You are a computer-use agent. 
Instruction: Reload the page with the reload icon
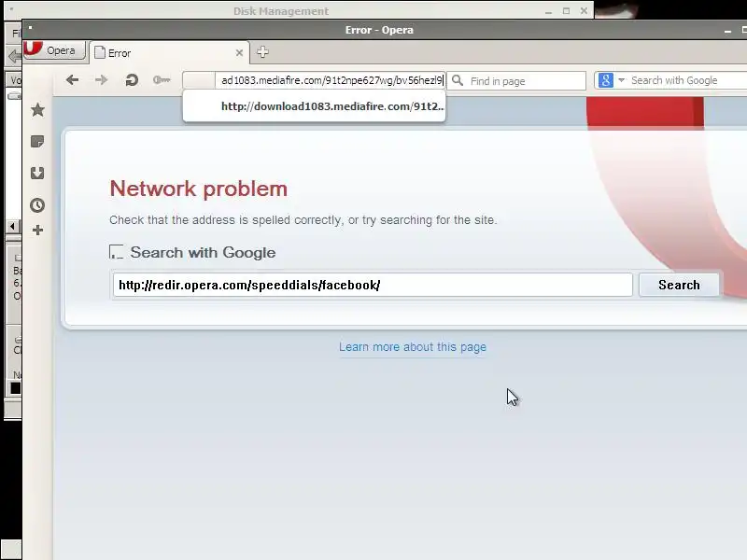pos(132,80)
